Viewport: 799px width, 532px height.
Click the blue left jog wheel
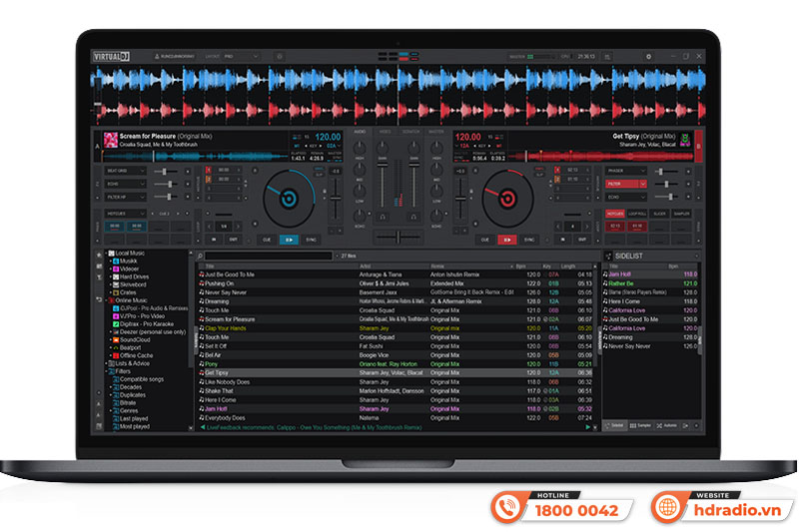289,198
